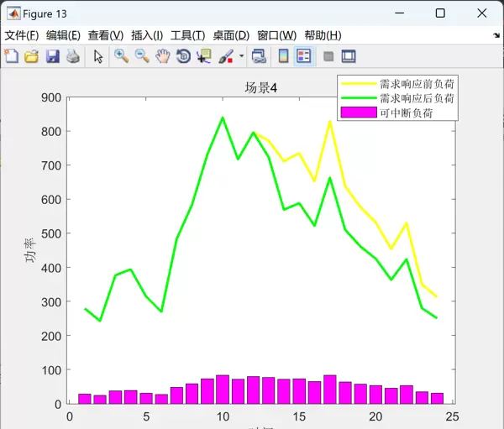Print the figure using the printer icon

(73, 56)
